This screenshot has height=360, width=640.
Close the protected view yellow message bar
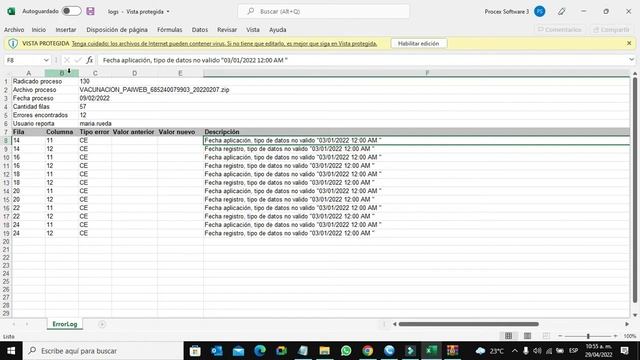point(629,43)
